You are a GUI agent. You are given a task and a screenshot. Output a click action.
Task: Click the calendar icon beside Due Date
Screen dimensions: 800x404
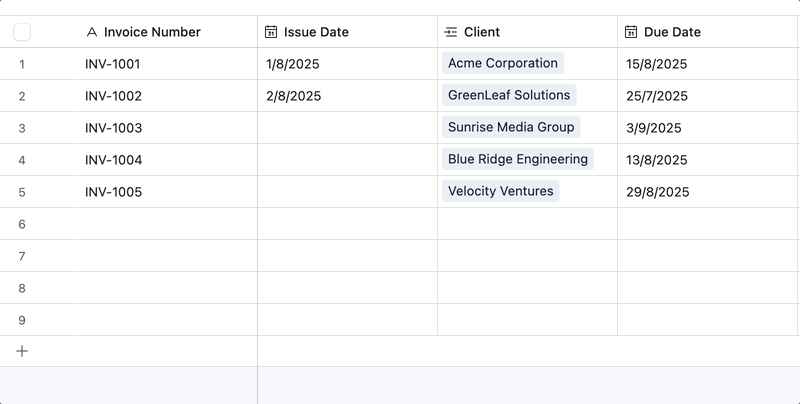pyautogui.click(x=631, y=32)
